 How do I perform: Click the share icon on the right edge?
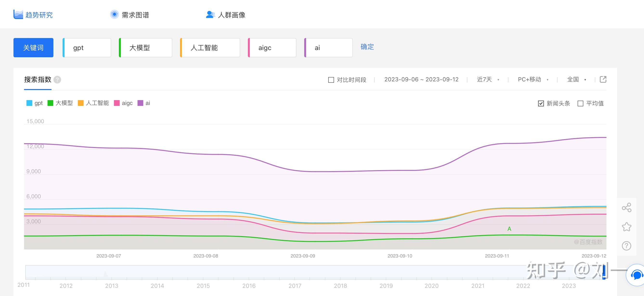[626, 207]
